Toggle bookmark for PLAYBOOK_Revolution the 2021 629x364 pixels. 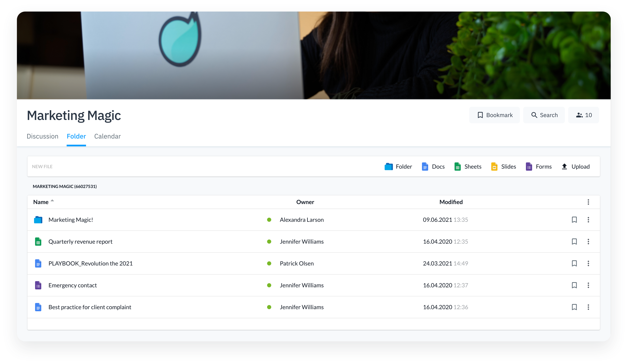[x=574, y=263]
